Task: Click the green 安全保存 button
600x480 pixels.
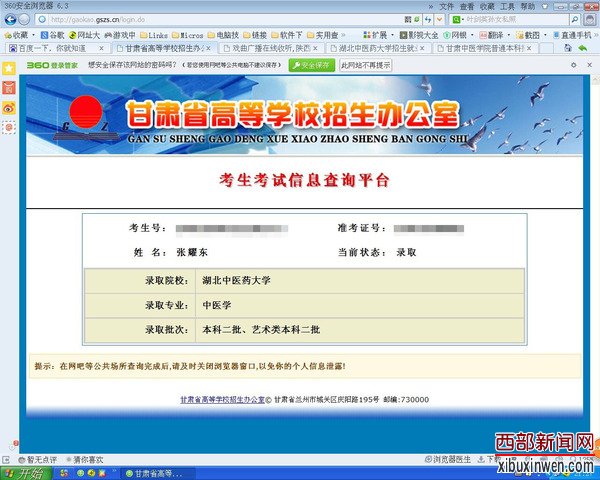Action: (x=312, y=64)
